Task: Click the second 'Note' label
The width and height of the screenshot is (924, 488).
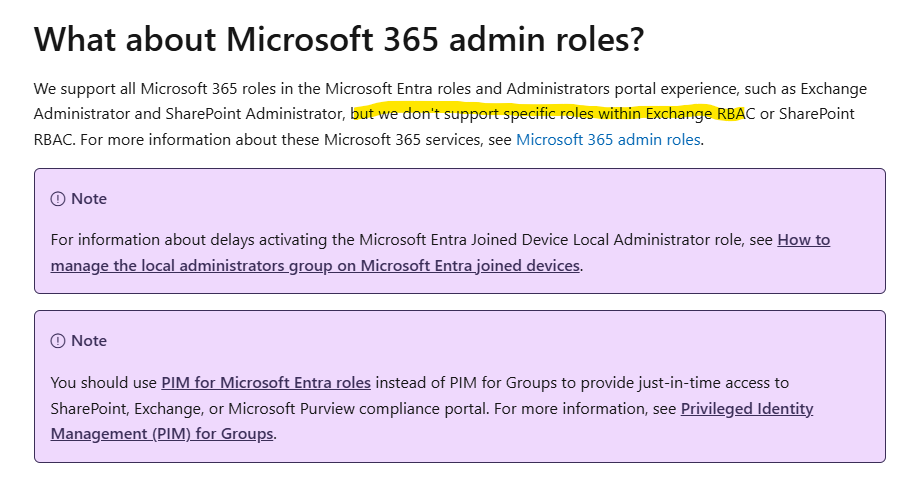Action: coord(89,341)
